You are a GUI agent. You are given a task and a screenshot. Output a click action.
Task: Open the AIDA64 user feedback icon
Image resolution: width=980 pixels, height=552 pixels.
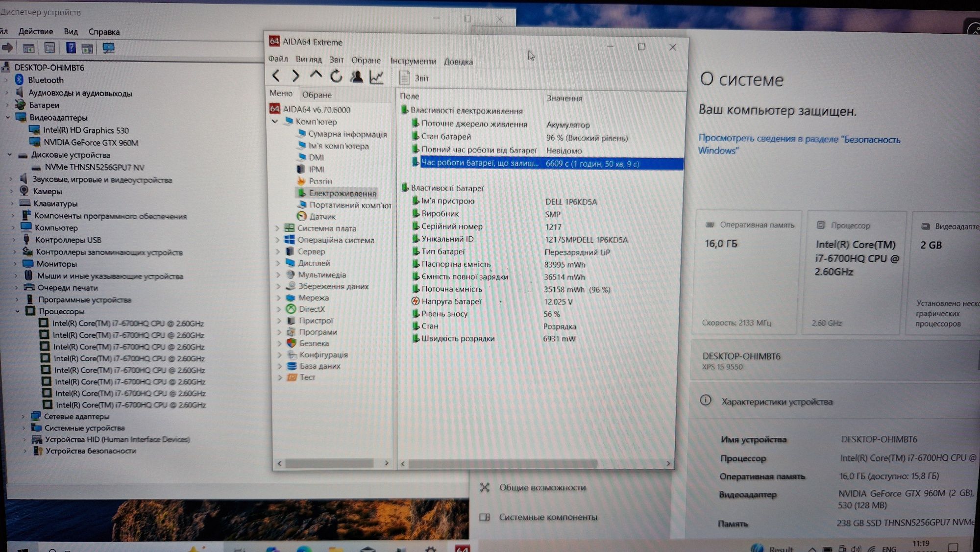tap(357, 77)
